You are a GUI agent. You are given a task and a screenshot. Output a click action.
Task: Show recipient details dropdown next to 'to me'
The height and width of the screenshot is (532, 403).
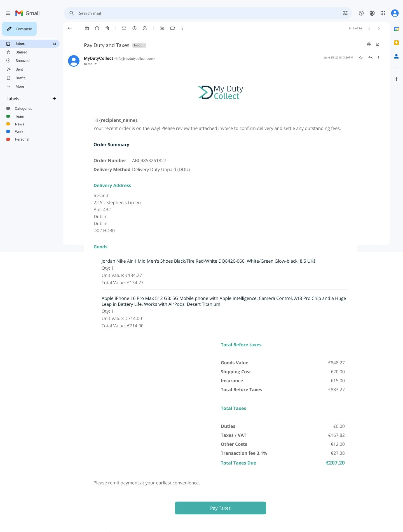pos(95,64)
